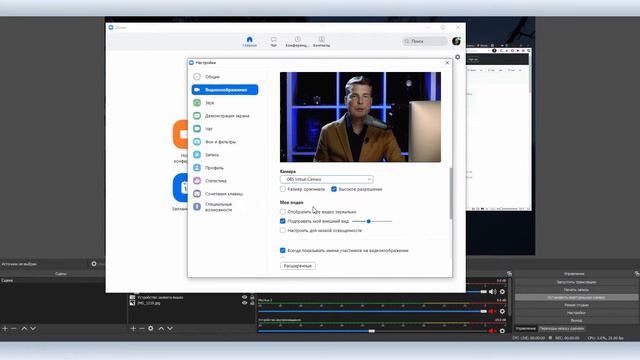Click Режим студии in OBS
The width and height of the screenshot is (640, 360).
point(576,305)
